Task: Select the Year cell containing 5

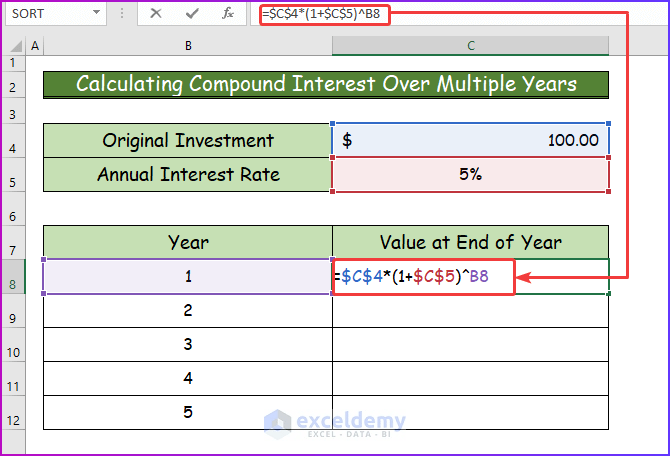Action: point(188,412)
